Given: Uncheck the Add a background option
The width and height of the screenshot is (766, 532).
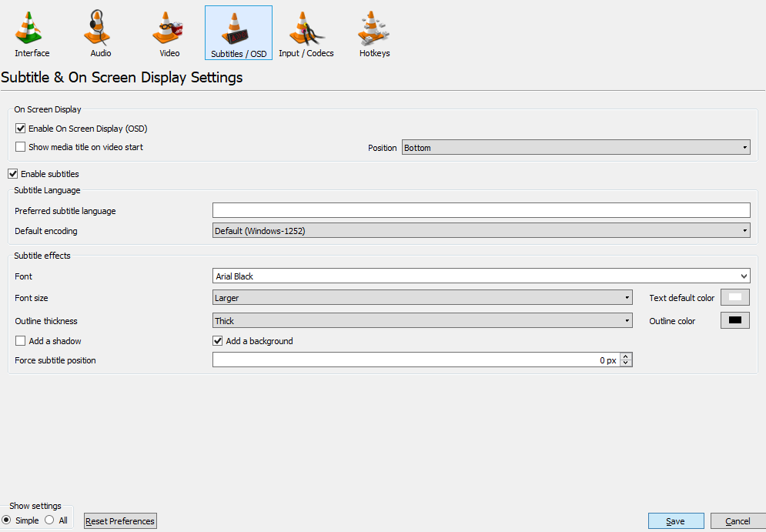Looking at the screenshot, I should pyautogui.click(x=218, y=341).
